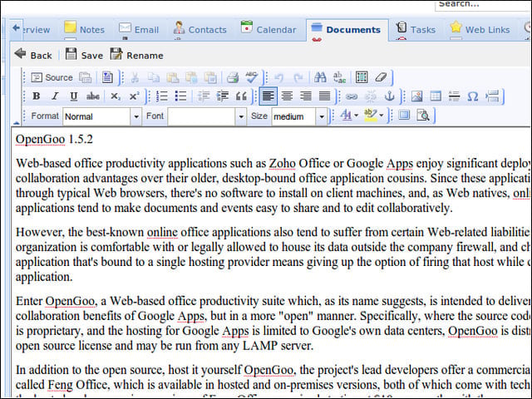
Task: Click the Rename button
Action: tap(136, 55)
